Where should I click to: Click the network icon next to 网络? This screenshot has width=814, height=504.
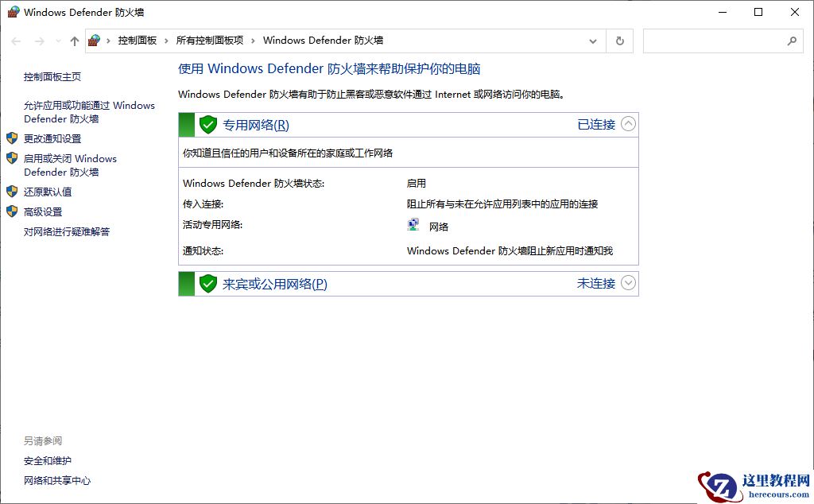click(413, 224)
